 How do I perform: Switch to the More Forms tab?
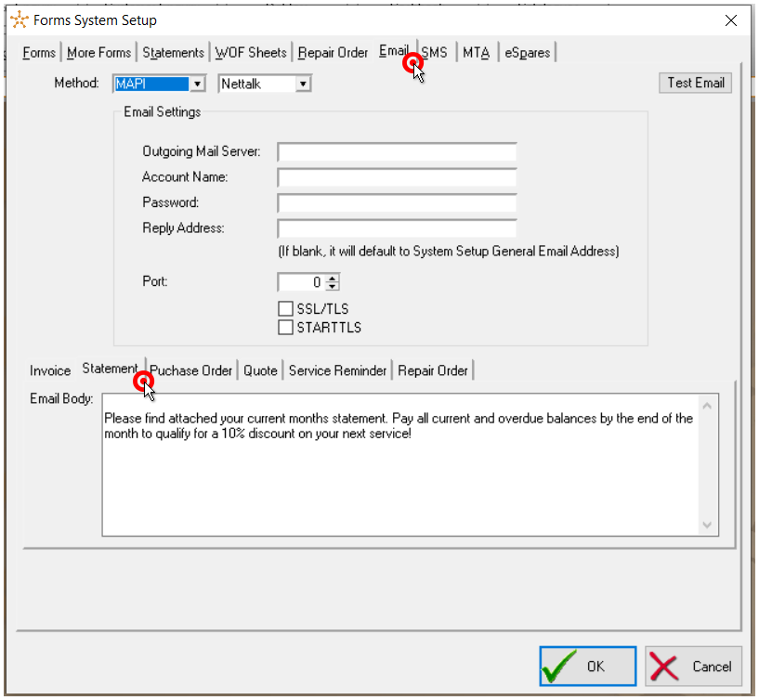(x=98, y=53)
